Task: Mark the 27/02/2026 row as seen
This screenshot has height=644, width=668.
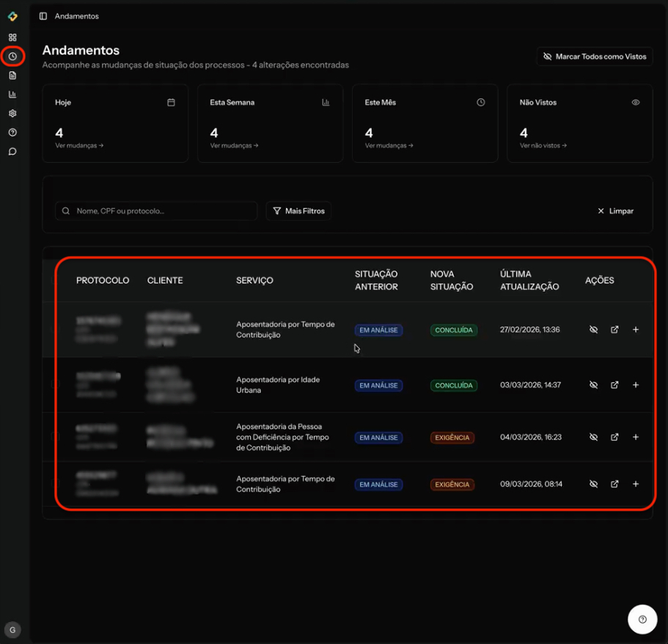Action: [594, 330]
